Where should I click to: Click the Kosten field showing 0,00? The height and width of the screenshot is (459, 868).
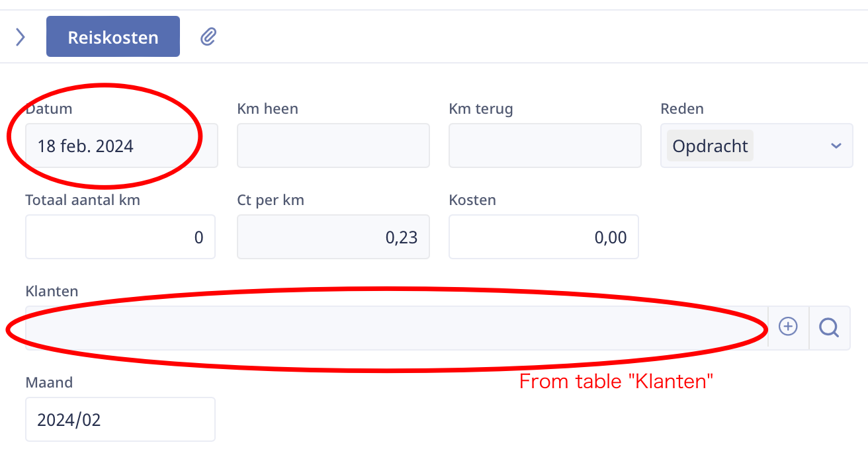click(x=544, y=237)
